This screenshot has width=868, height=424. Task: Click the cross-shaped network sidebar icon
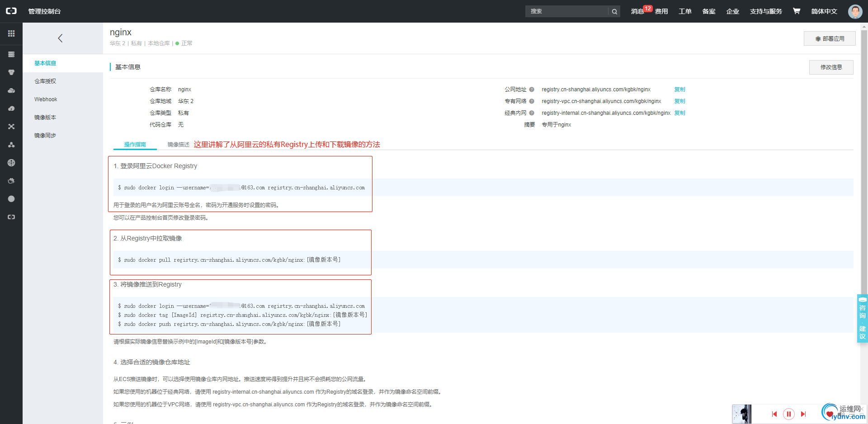coord(11,127)
